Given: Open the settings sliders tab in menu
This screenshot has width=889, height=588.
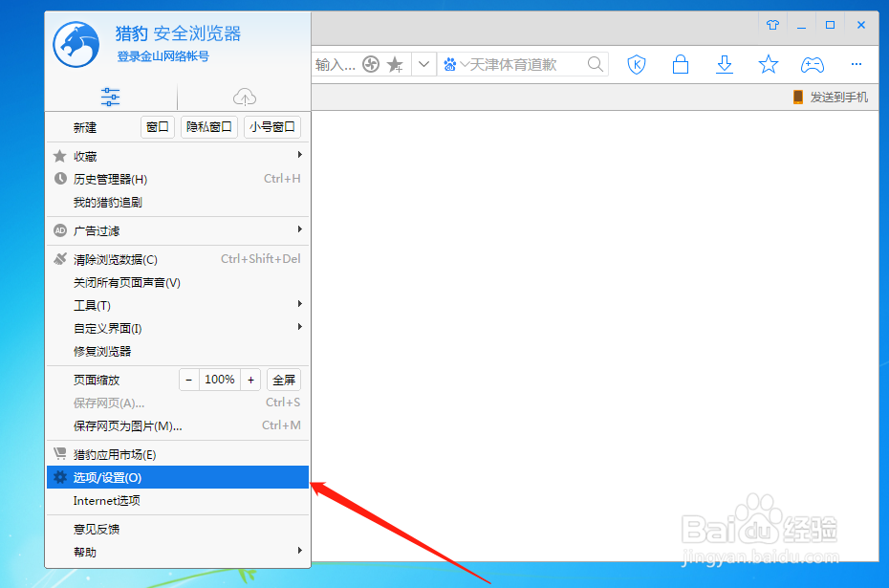Looking at the screenshot, I should 111,97.
